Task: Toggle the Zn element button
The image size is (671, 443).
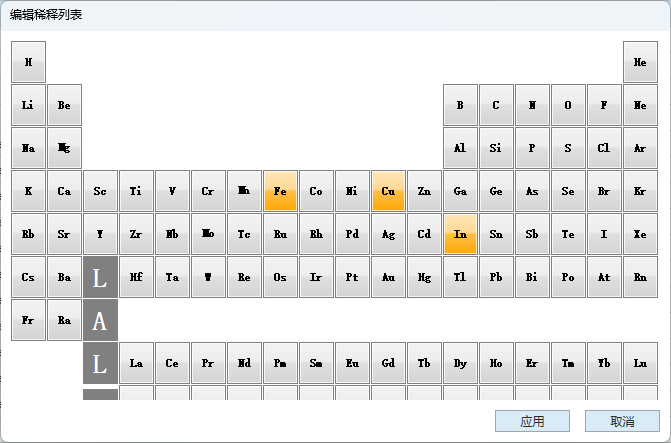Action: point(424,191)
